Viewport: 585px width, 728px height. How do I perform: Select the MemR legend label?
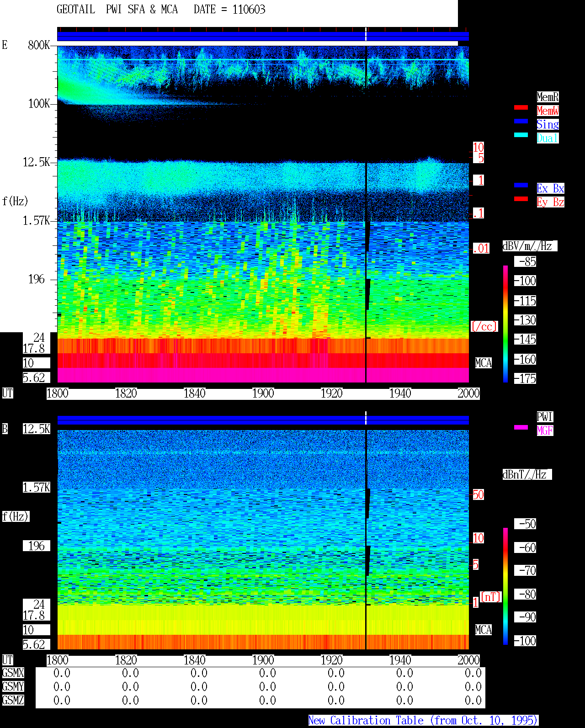pos(548,97)
